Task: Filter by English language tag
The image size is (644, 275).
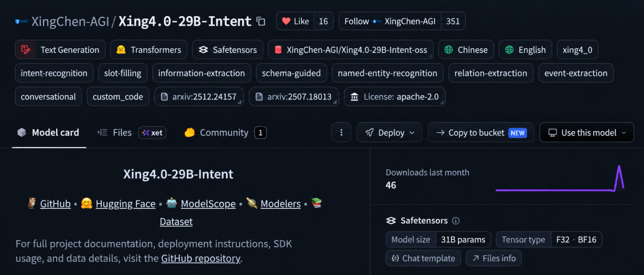Action: click(x=525, y=50)
